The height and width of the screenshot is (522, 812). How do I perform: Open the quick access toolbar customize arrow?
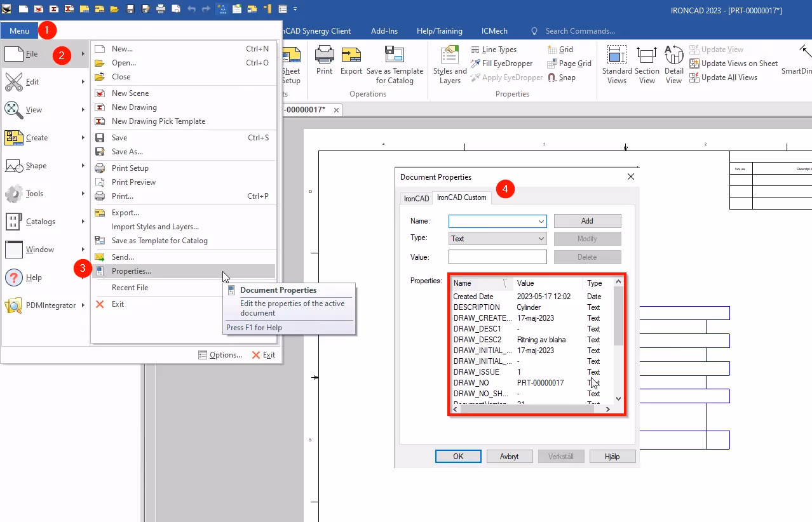point(295,10)
